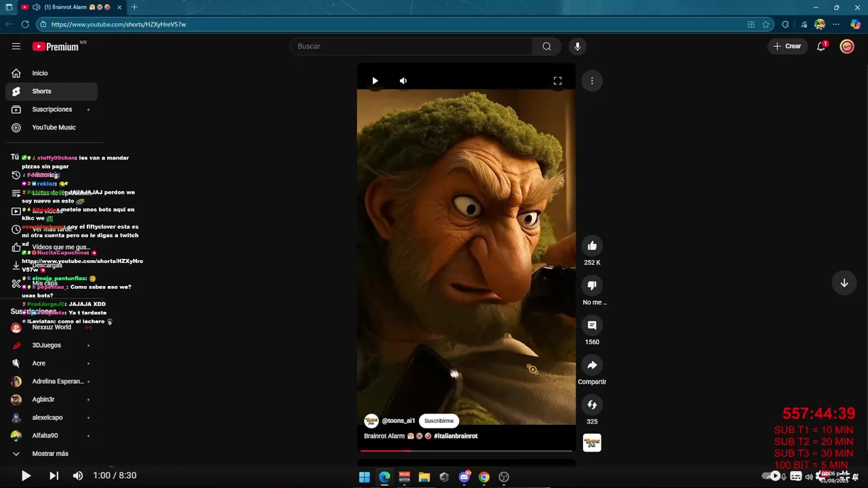
Task: Open the Agbin3r subscription
Action: pos(52,399)
